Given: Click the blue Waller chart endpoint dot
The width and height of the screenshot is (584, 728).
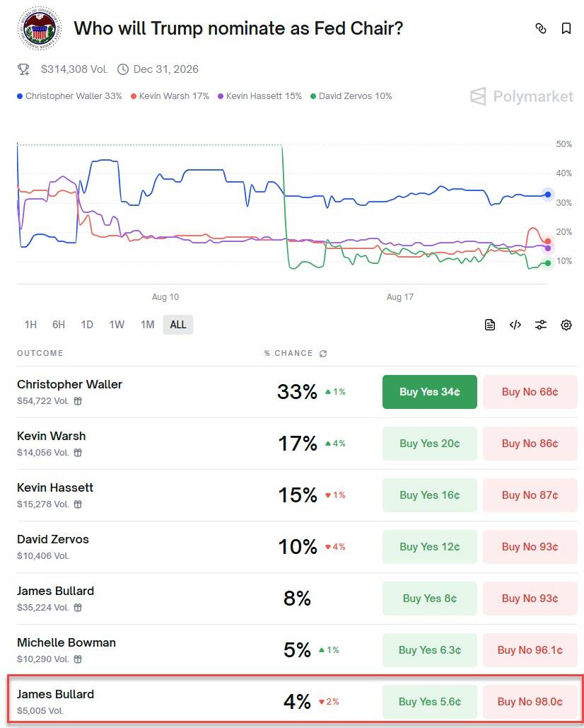Looking at the screenshot, I should 548,195.
